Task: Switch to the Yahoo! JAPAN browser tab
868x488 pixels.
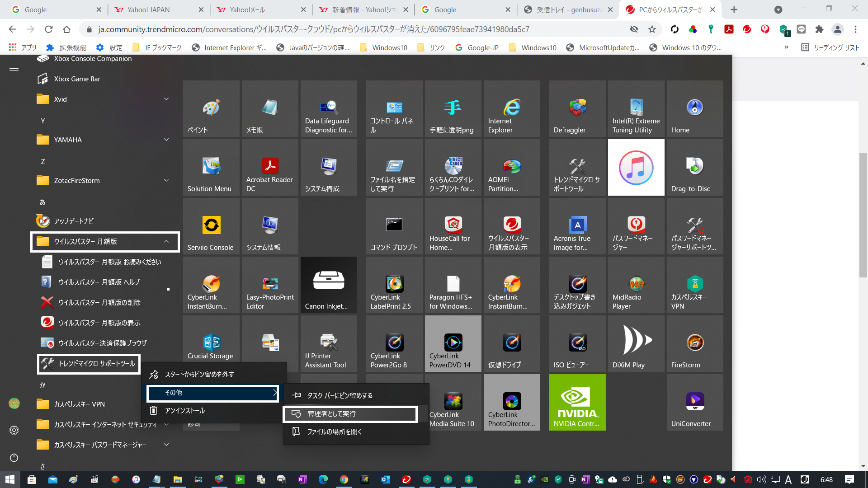Action: tap(148, 9)
